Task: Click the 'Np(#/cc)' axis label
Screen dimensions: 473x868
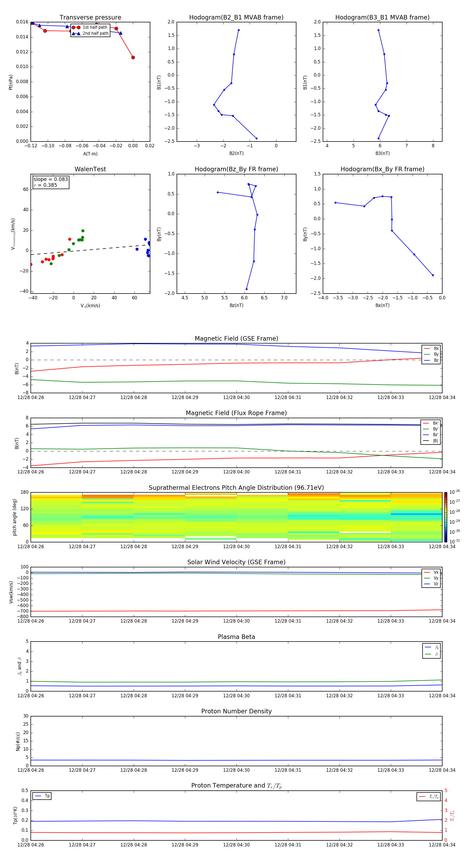Action: coord(18,741)
